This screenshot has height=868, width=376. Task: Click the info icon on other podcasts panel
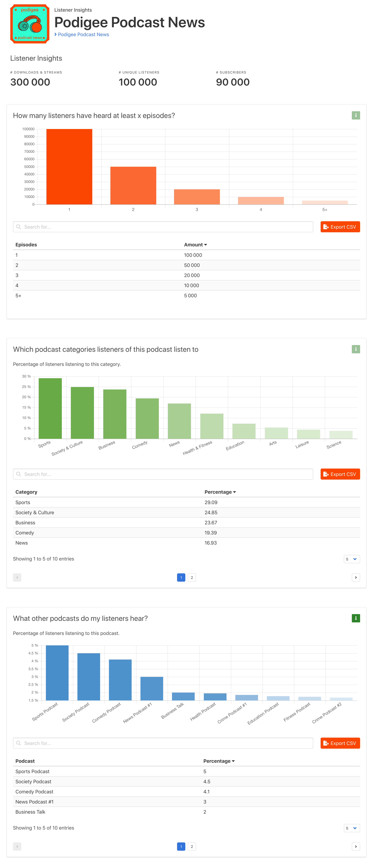[356, 618]
